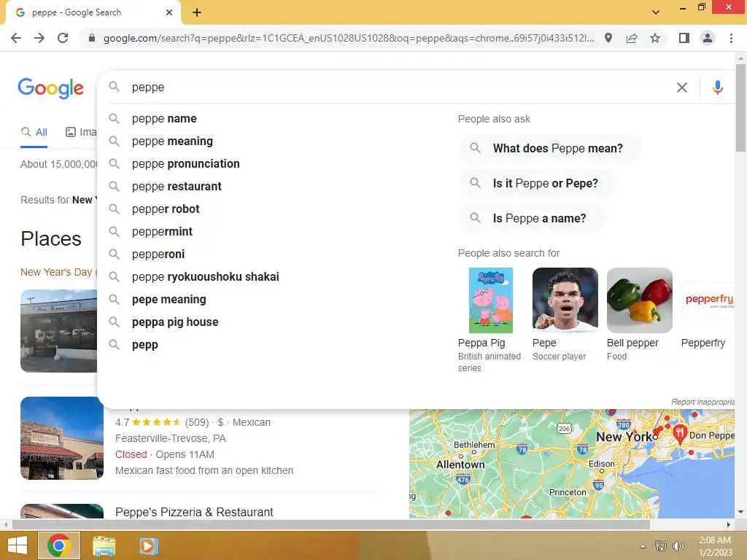Share this page via the share icon

click(632, 38)
